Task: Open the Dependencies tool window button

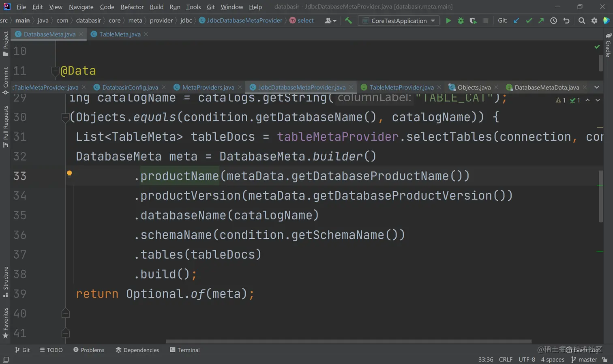Action: 137,350
